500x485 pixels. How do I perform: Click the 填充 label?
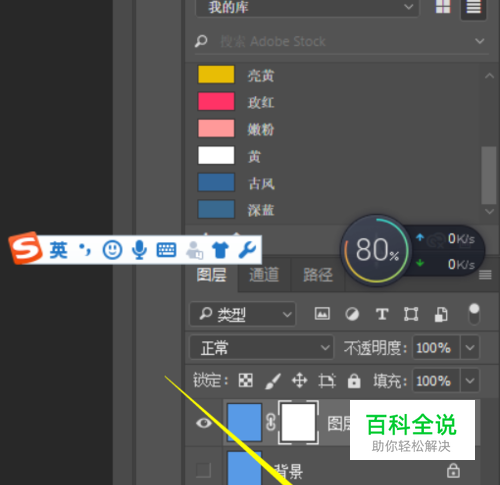(x=390, y=381)
